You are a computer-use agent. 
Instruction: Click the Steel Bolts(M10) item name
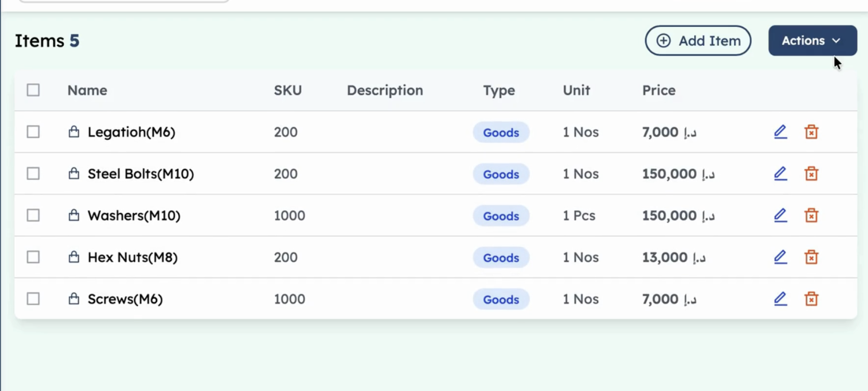pyautogui.click(x=141, y=174)
